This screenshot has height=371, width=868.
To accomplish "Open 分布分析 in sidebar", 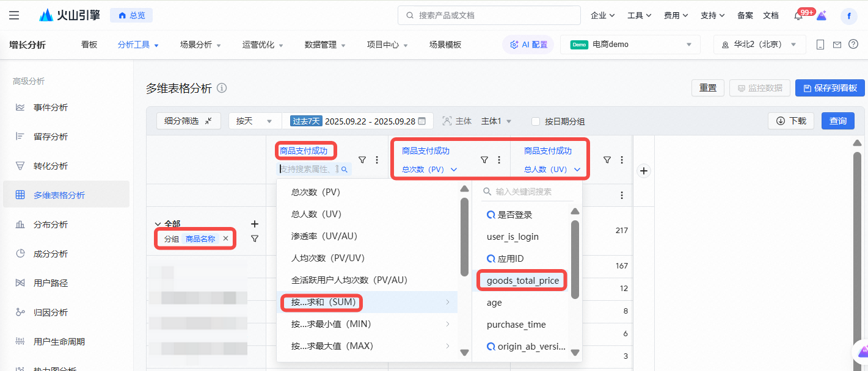I will tap(51, 225).
